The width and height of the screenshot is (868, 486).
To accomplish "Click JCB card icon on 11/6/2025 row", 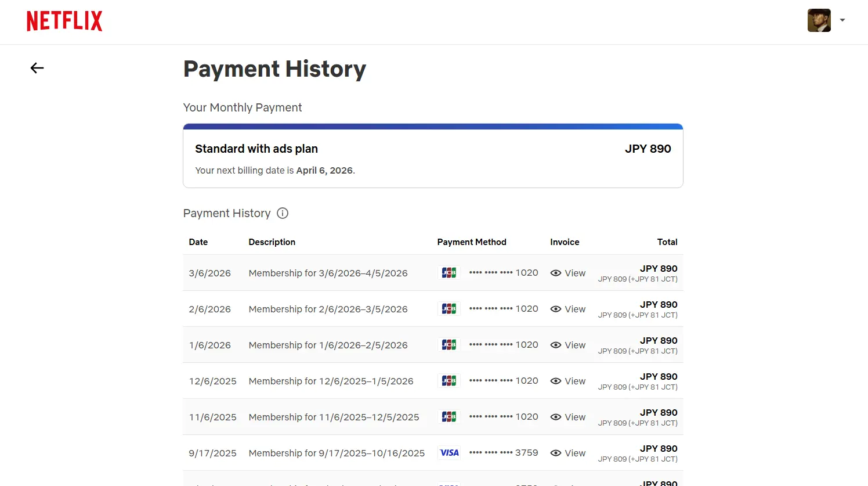I will [x=449, y=417].
